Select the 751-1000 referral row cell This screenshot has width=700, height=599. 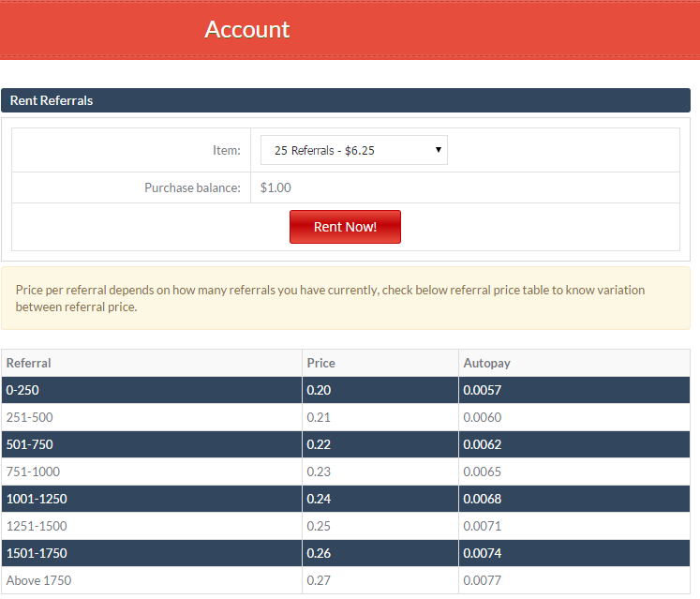click(152, 472)
